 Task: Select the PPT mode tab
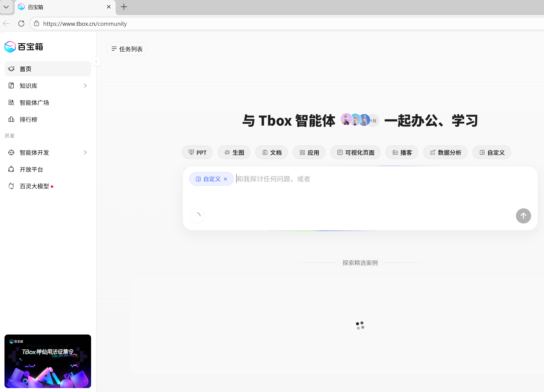197,153
